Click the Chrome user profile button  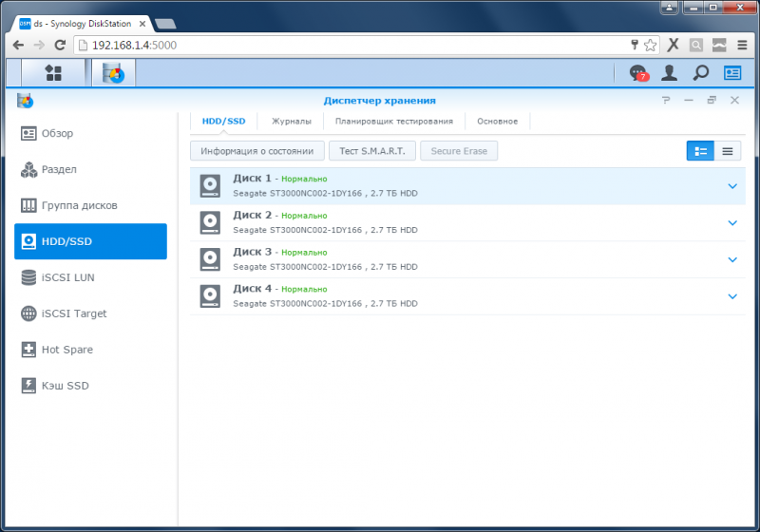coord(670,8)
